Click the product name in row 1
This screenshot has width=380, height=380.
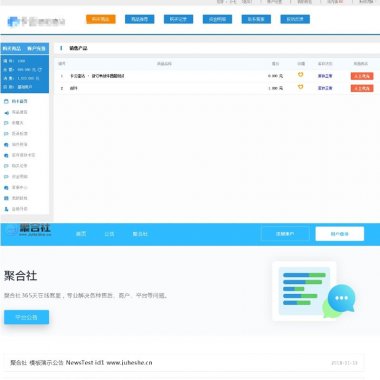point(97,76)
